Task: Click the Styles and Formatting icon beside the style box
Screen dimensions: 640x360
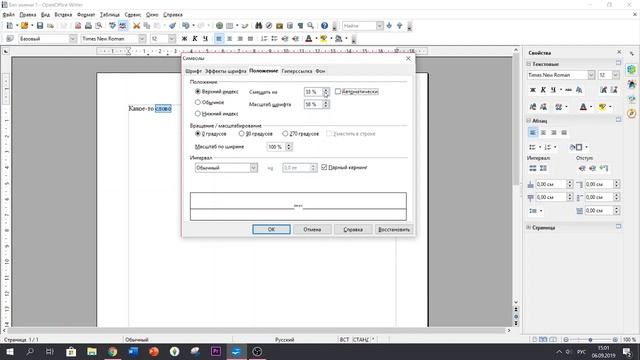Action: (10, 39)
